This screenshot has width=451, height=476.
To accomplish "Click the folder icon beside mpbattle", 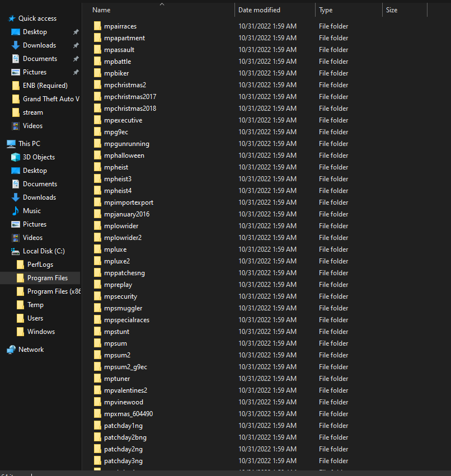I will tap(97, 62).
